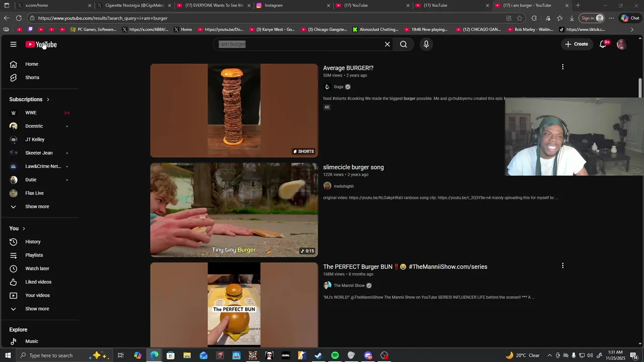644x362 pixels.
Task: Play the Tiny tiny Burger thumbnail
Action: pos(234,210)
